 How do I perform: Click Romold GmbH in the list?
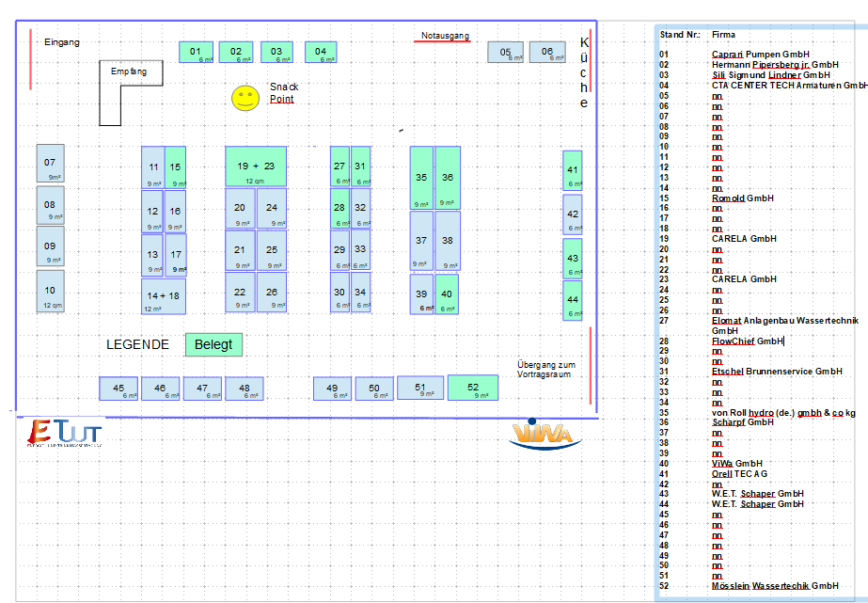742,198
